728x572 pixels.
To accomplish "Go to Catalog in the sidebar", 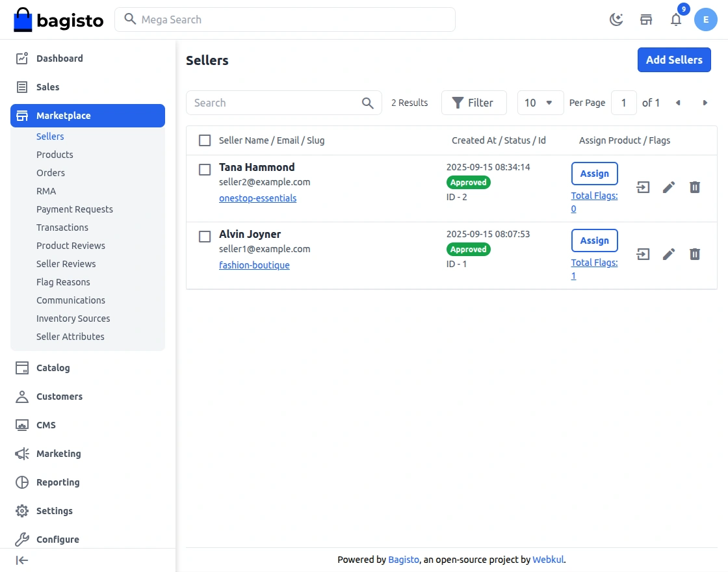I will click(53, 368).
